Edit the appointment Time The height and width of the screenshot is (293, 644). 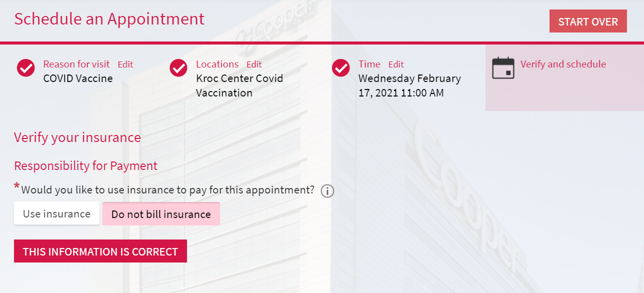tap(396, 64)
